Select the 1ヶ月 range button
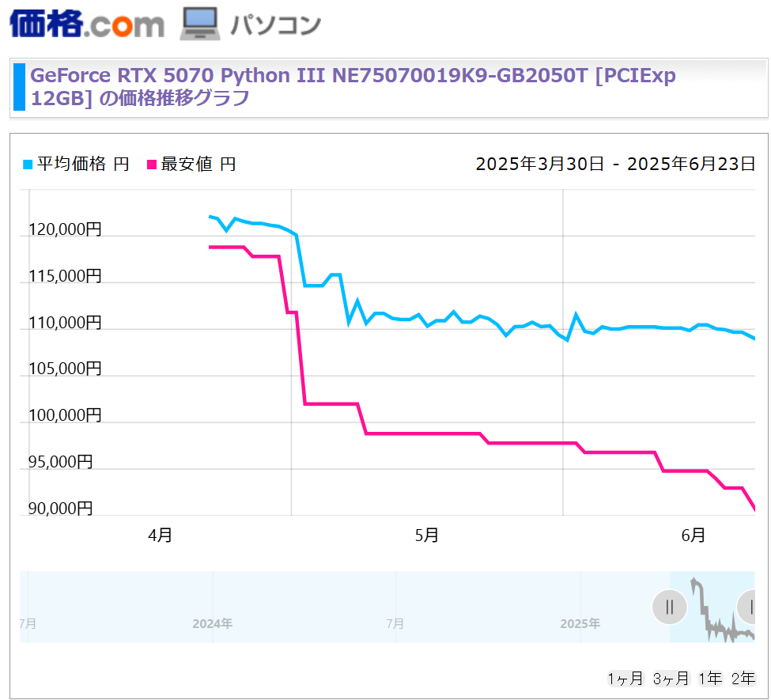This screenshot has width=771, height=700. (x=625, y=679)
